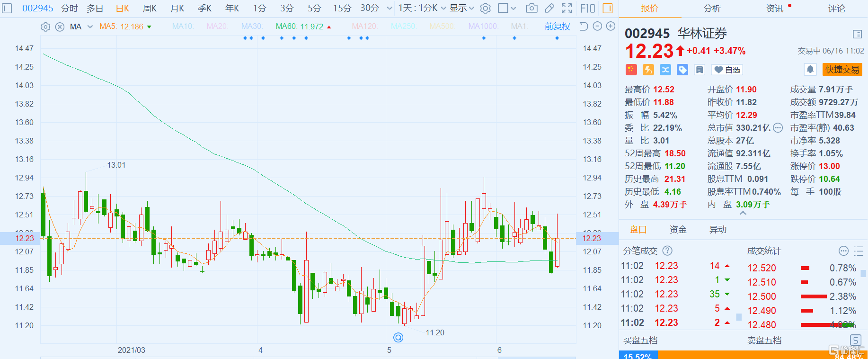
Task: Click the order book depth 5 icon
Action: (856, 340)
